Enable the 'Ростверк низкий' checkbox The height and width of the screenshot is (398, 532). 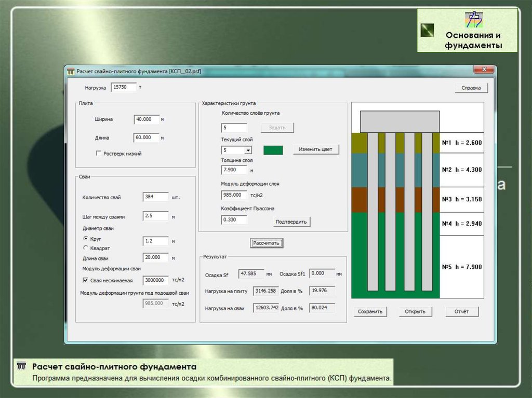click(99, 154)
